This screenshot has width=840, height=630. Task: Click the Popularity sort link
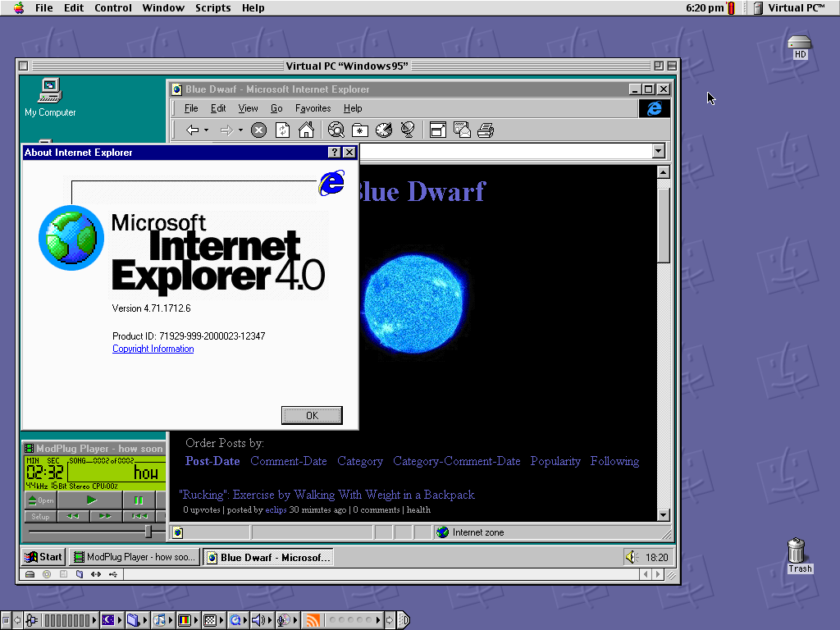(x=555, y=461)
